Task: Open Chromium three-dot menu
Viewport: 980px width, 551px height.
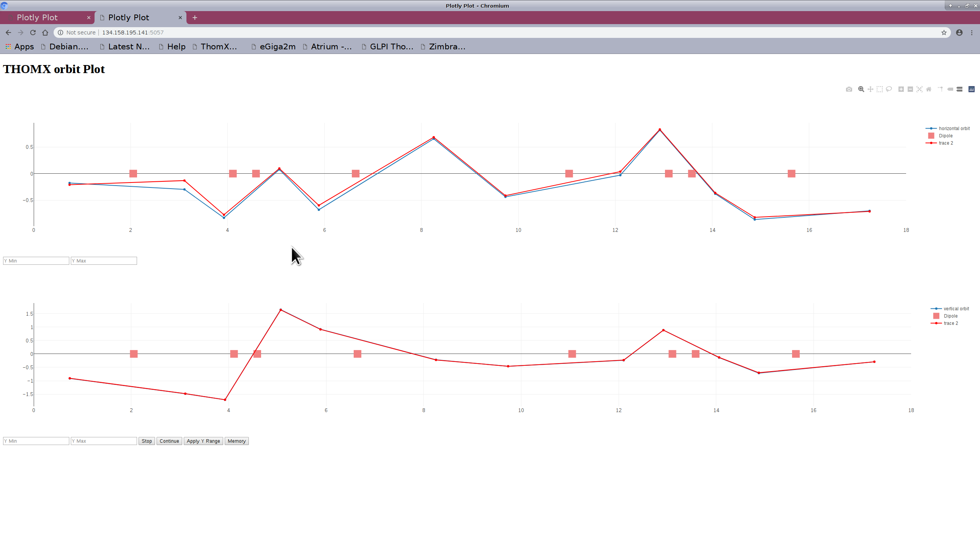Action: click(972, 33)
